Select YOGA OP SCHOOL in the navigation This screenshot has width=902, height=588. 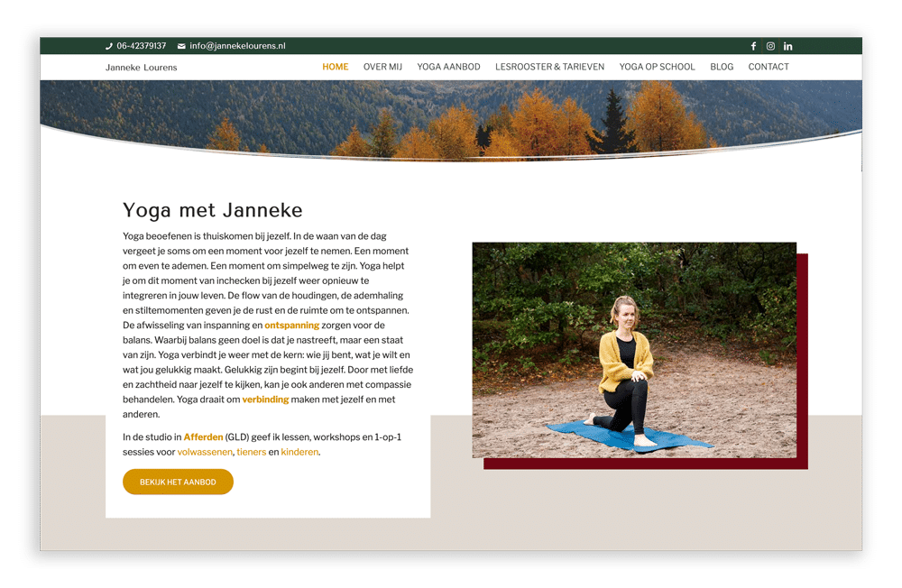pos(657,67)
